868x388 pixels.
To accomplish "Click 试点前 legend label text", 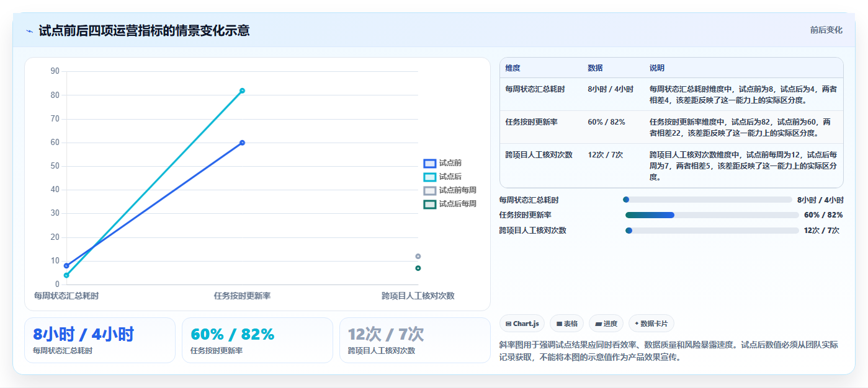I will (450, 163).
